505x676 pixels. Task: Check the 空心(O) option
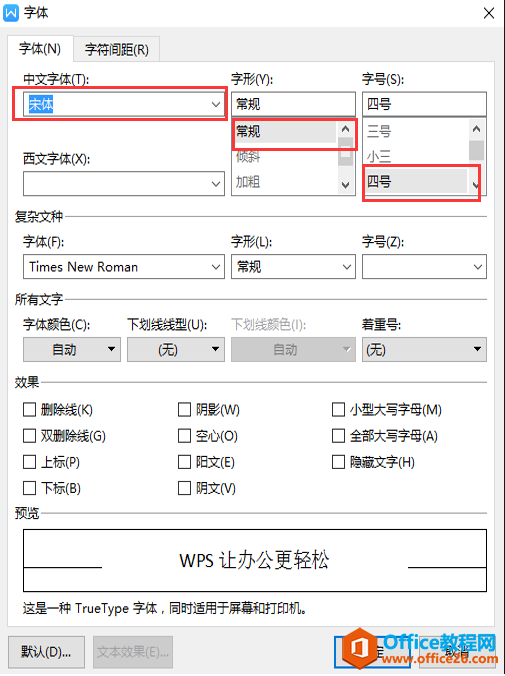click(185, 436)
